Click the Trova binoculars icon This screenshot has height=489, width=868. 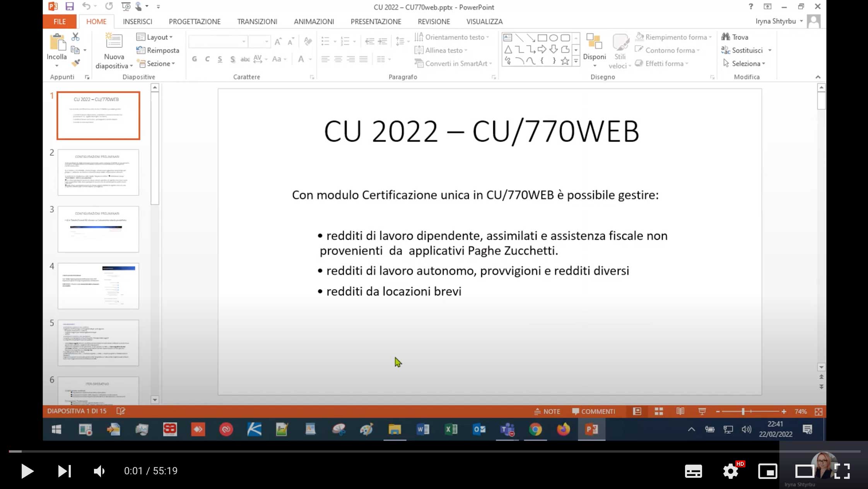726,37
